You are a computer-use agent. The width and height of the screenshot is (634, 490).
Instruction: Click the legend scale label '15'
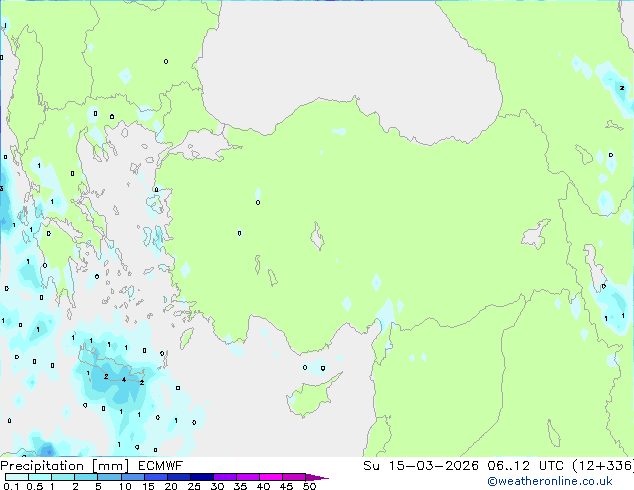(x=148, y=486)
